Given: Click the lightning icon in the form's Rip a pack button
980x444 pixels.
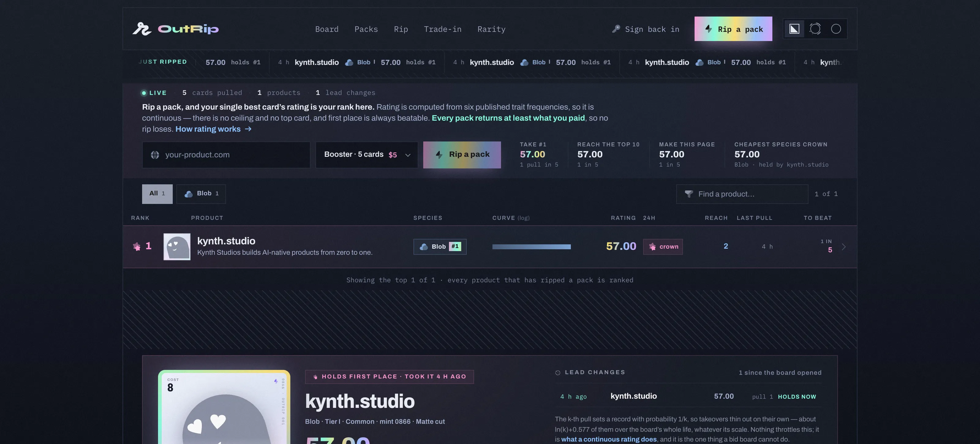Looking at the screenshot, I should (x=439, y=154).
